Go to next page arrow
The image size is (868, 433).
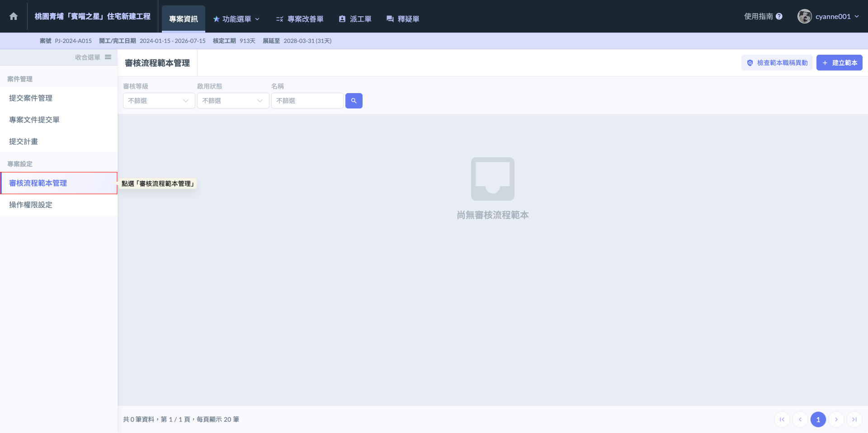[x=836, y=419]
